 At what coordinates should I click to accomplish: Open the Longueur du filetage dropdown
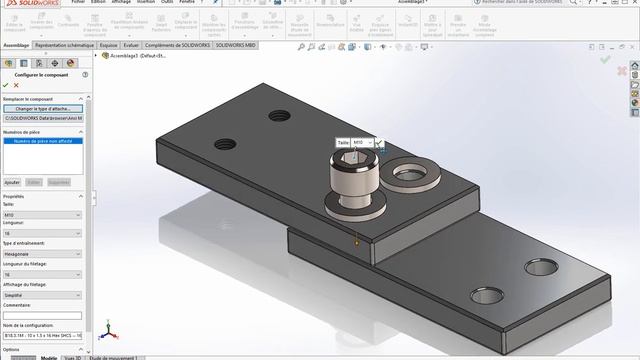click(42, 275)
